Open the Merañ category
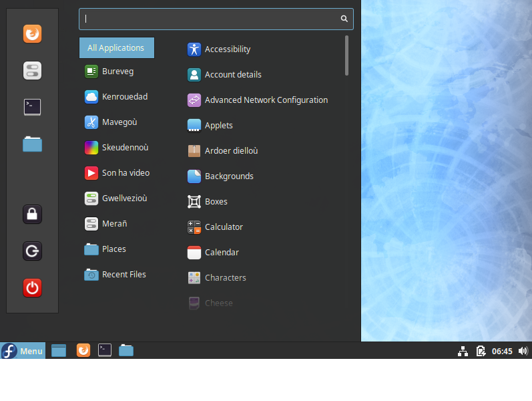 click(x=117, y=224)
